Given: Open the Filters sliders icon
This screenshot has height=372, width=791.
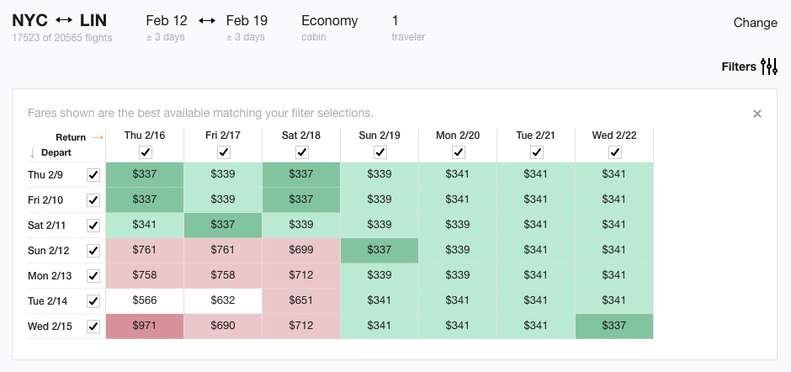Looking at the screenshot, I should pos(769,67).
